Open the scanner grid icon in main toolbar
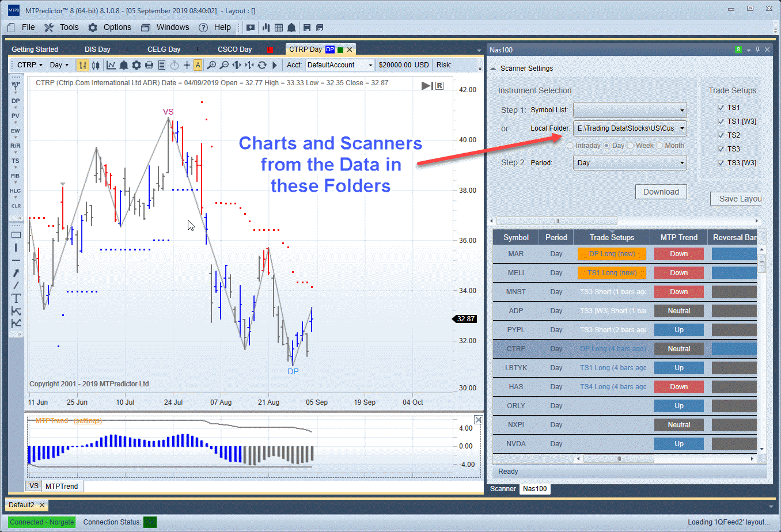The image size is (781, 532). click(x=279, y=27)
